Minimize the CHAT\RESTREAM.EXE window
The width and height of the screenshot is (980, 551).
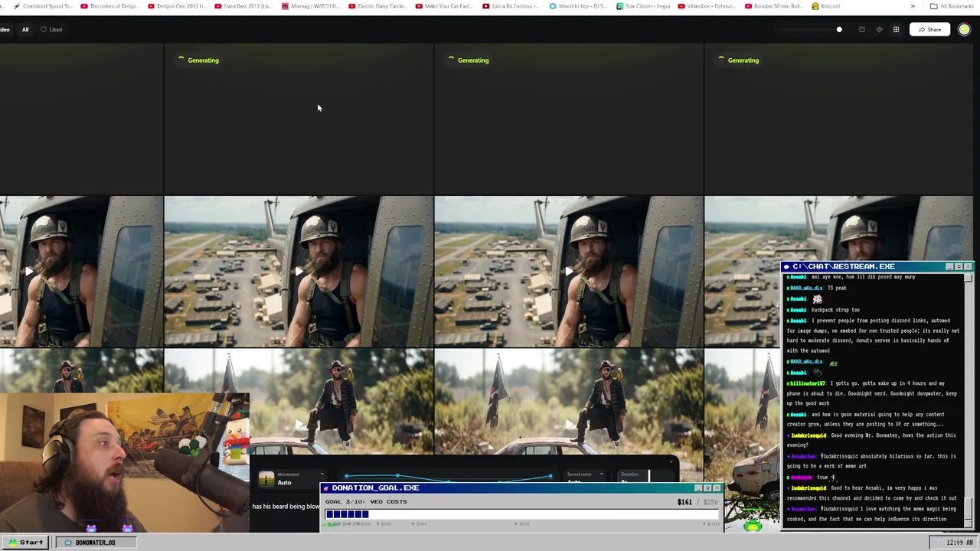[949, 266]
